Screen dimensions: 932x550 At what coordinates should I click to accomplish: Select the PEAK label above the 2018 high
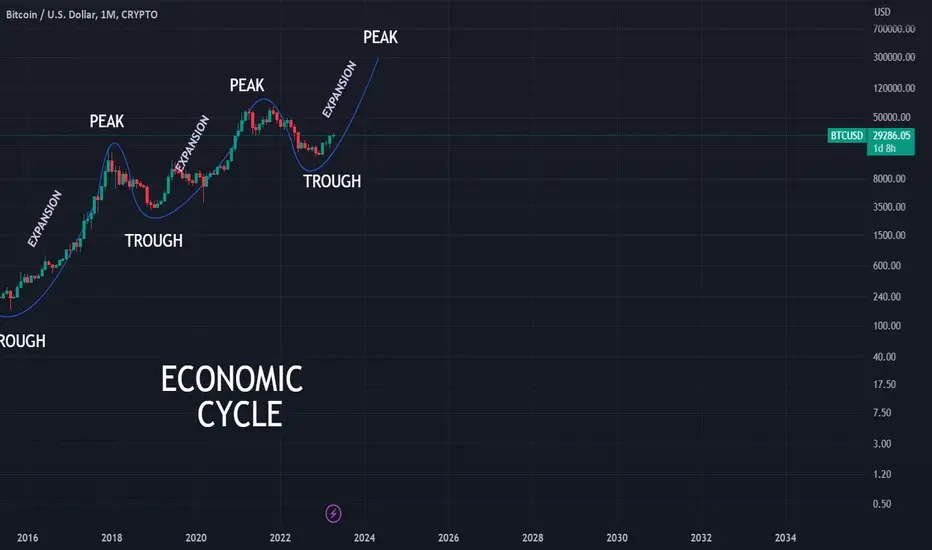pos(107,121)
